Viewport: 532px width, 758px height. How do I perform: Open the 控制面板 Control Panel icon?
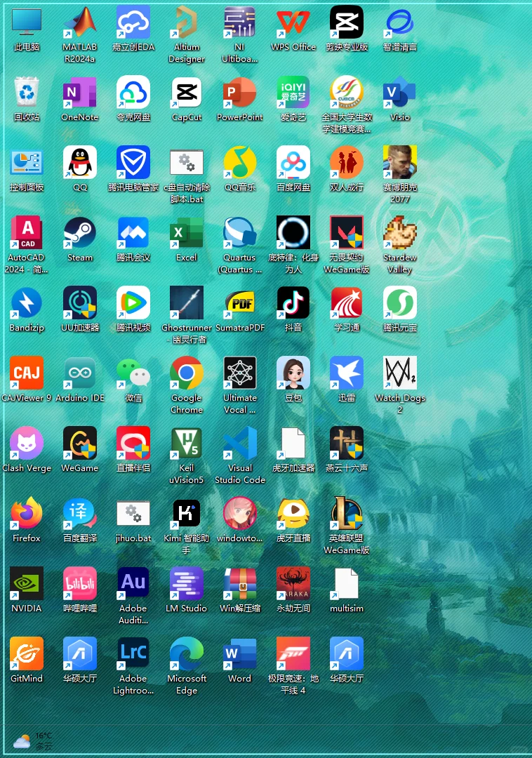[27, 162]
